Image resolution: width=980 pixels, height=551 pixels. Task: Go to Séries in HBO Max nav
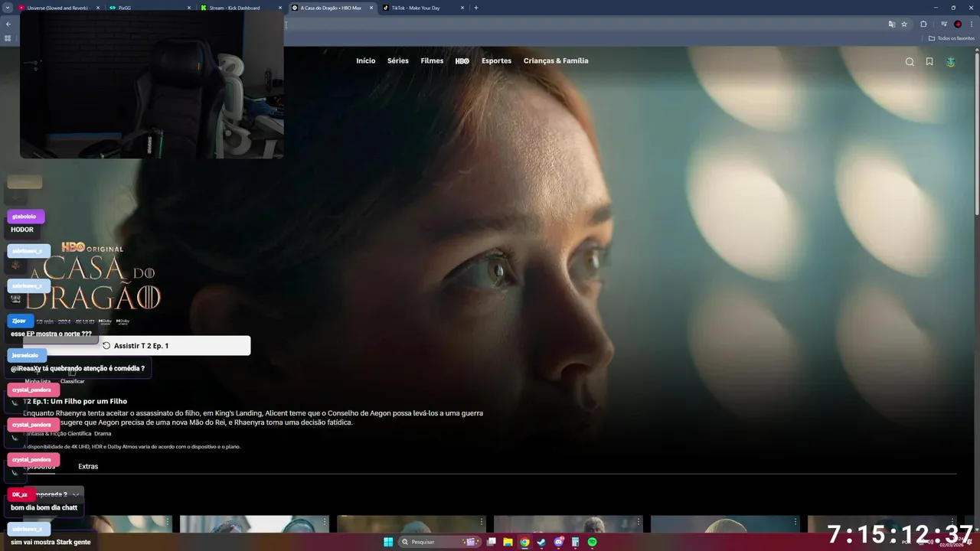pos(398,60)
